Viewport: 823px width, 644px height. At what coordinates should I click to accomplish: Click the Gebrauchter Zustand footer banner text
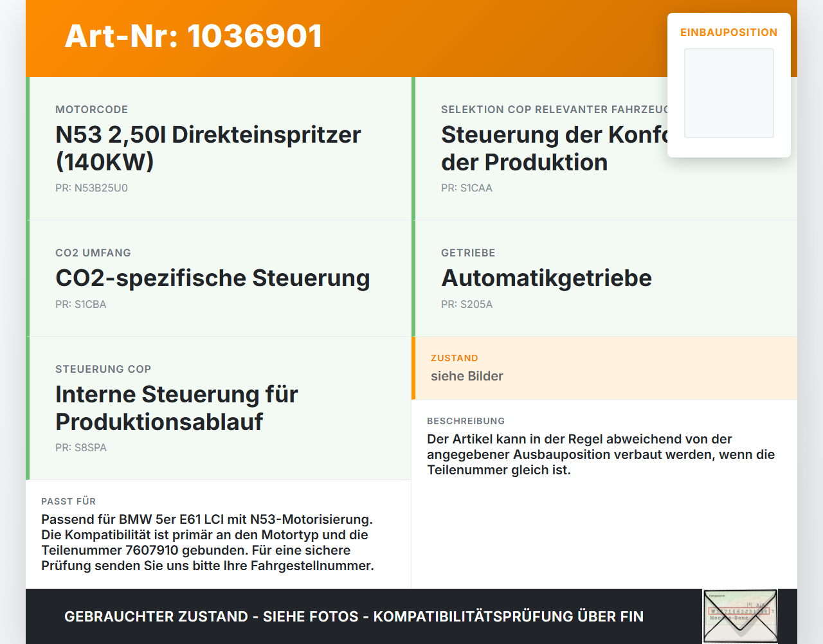(354, 616)
